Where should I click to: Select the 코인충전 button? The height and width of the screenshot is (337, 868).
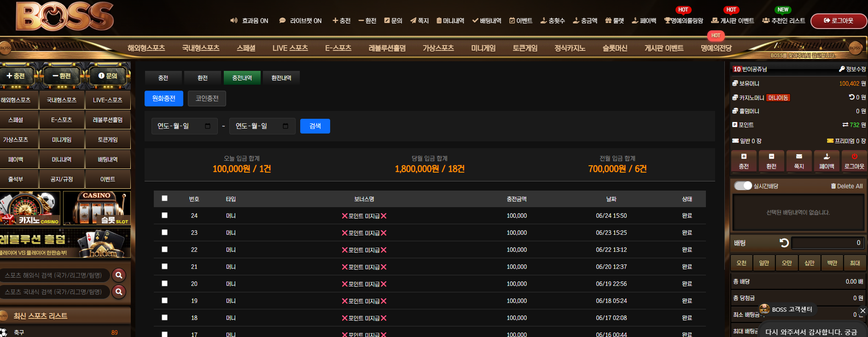pos(207,99)
